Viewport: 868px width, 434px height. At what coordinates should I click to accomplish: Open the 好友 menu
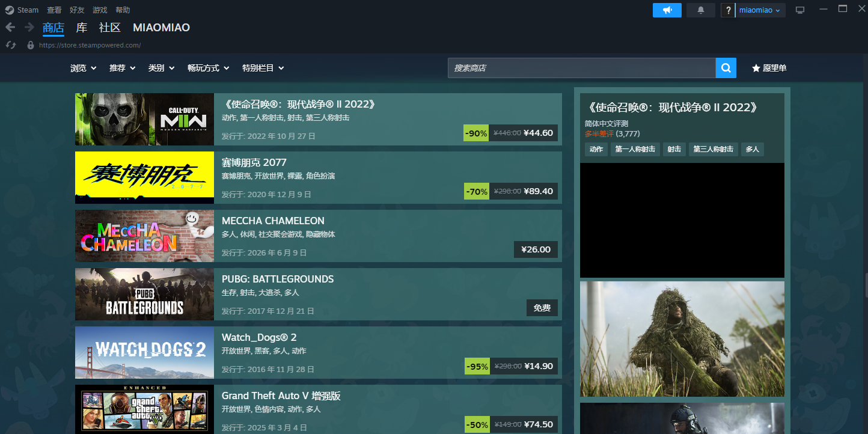tap(77, 10)
